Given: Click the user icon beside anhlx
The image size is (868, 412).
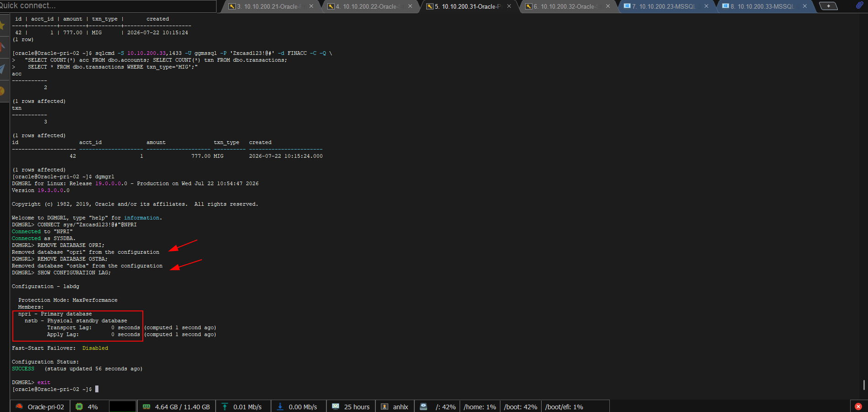Looking at the screenshot, I should coord(385,407).
